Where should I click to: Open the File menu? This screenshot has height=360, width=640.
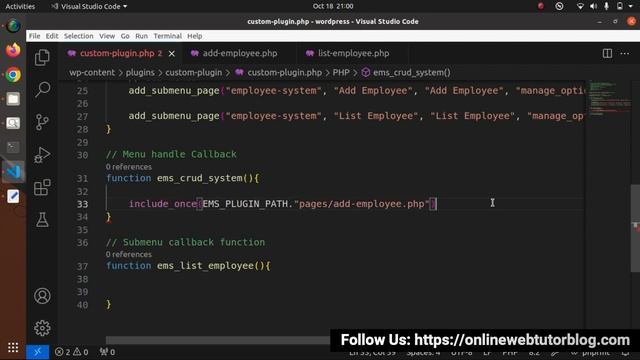(34, 36)
